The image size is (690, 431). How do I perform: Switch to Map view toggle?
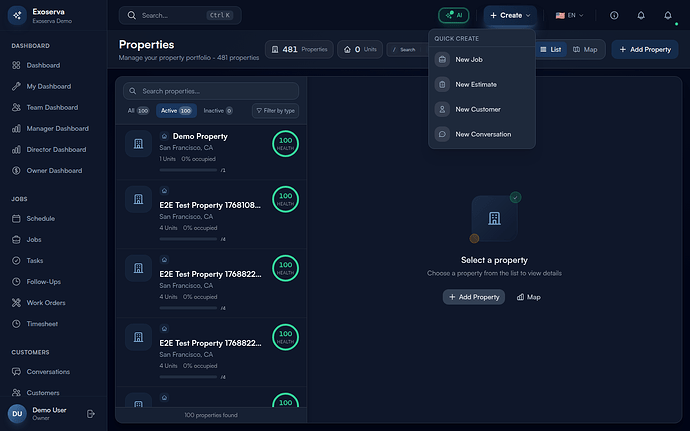[586, 49]
